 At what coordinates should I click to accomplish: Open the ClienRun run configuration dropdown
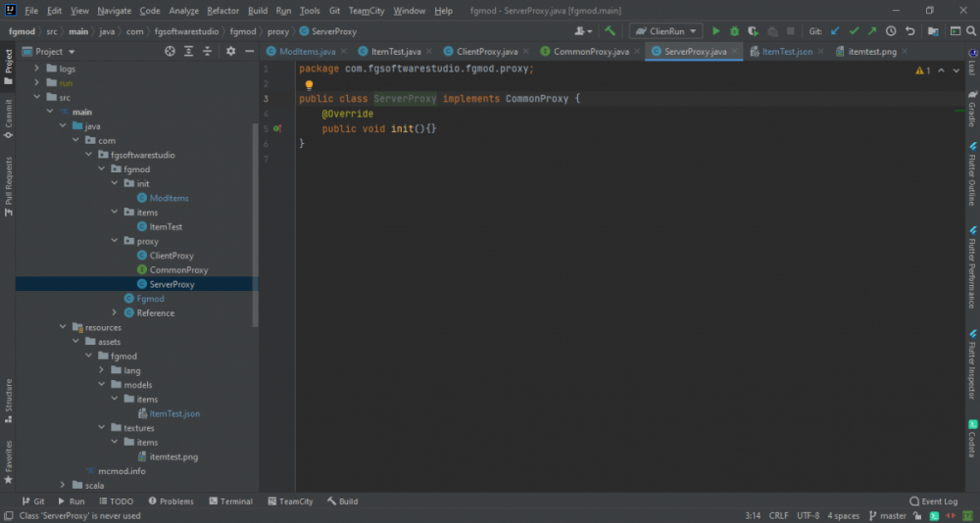click(665, 30)
